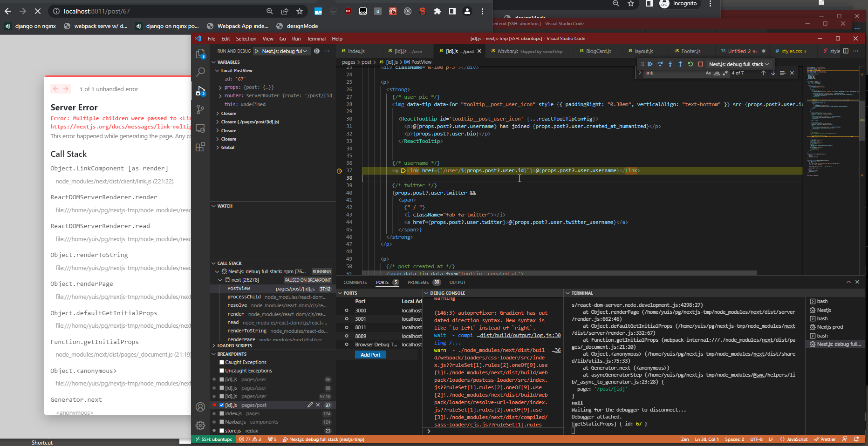Open the Extensions view in the activity bar

point(200,147)
